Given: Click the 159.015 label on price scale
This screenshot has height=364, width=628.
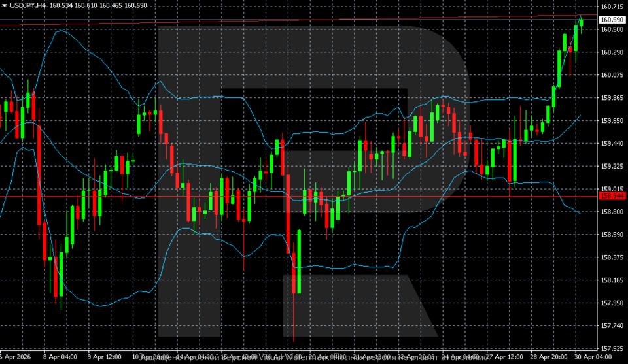Looking at the screenshot, I should click(611, 189).
